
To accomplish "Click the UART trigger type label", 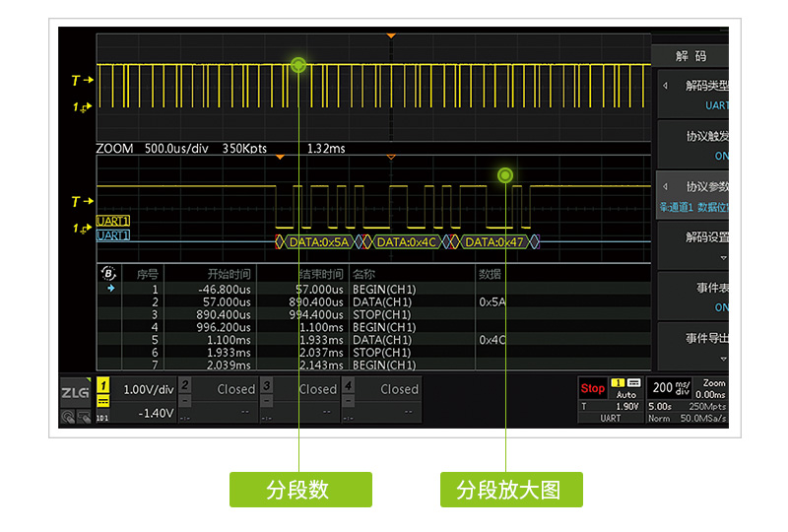I will tap(610, 418).
